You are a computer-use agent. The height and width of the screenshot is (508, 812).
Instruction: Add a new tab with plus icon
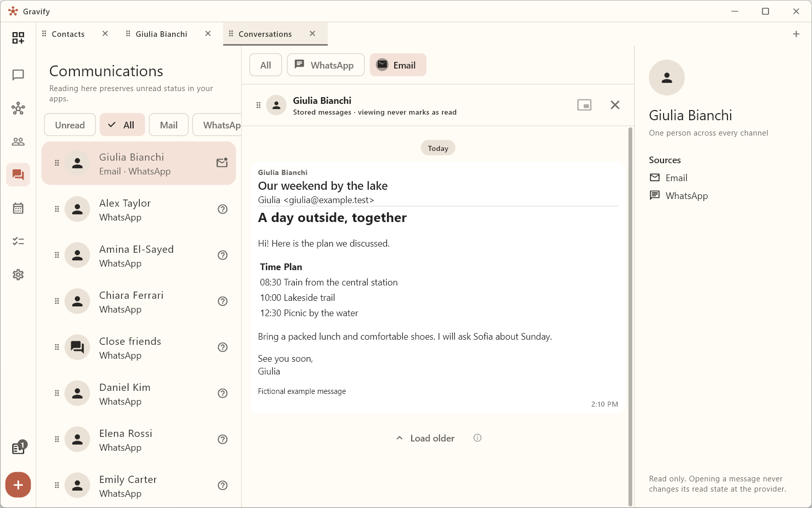click(x=796, y=34)
